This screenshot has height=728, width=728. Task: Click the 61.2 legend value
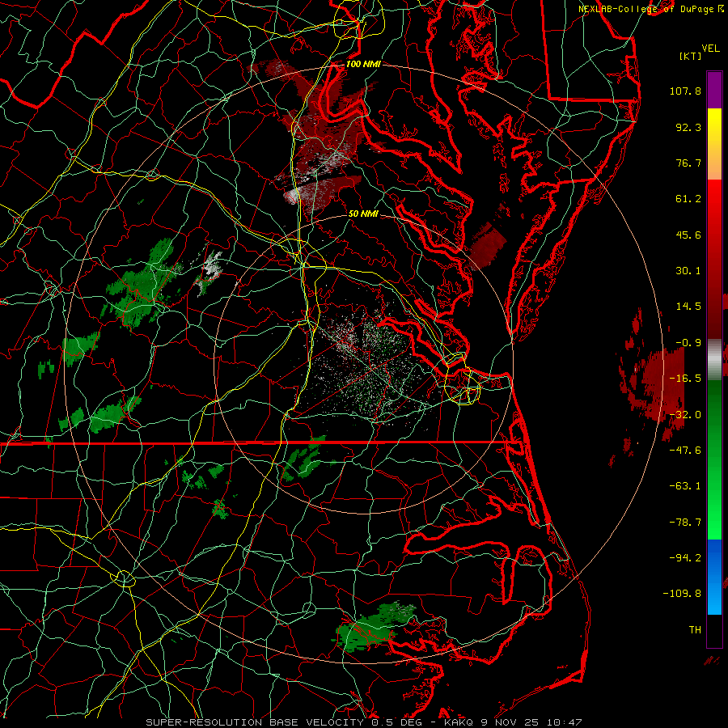point(688,199)
